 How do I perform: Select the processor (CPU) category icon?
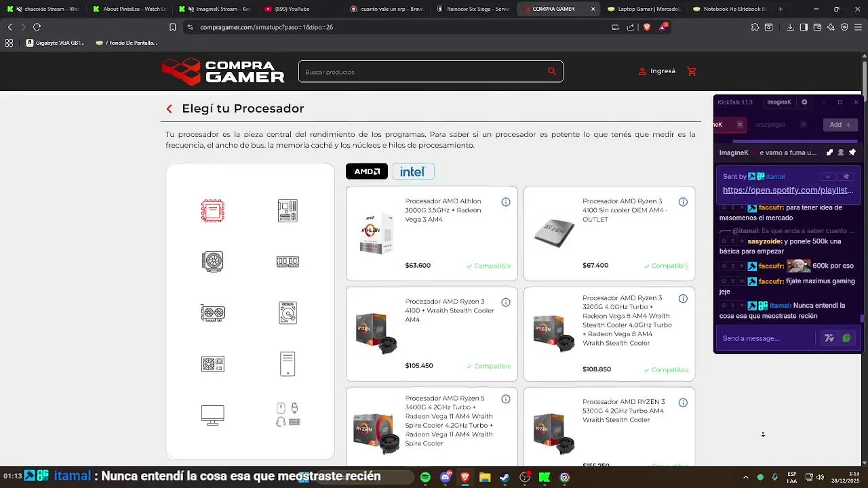pyautogui.click(x=213, y=211)
